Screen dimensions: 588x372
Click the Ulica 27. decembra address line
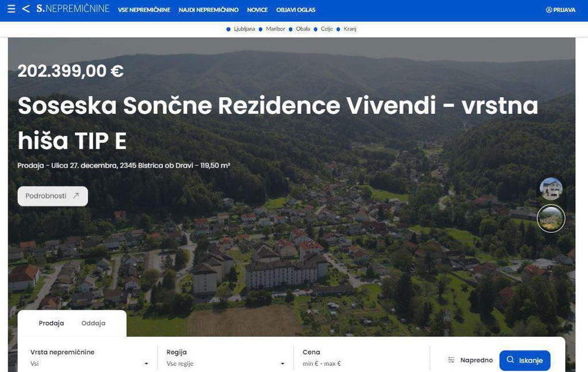(x=124, y=166)
